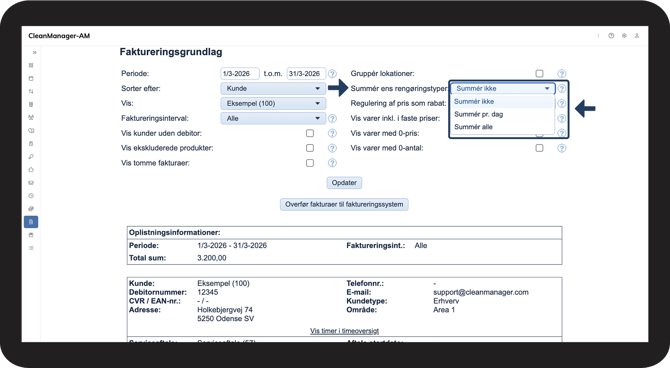Screen dimensions: 670x368
Task: Open the user profile icon top right
Action: pyautogui.click(x=637, y=36)
